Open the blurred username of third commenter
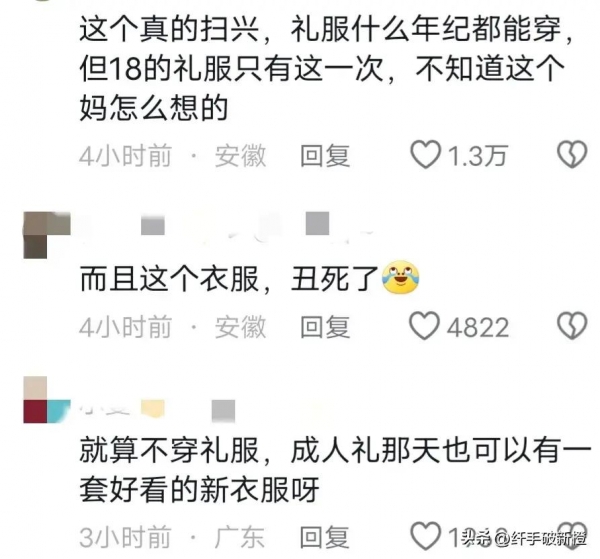The width and height of the screenshot is (600, 559). 157,409
